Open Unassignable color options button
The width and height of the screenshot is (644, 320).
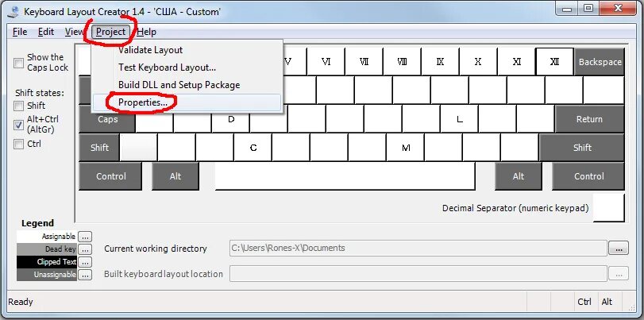pos(85,275)
